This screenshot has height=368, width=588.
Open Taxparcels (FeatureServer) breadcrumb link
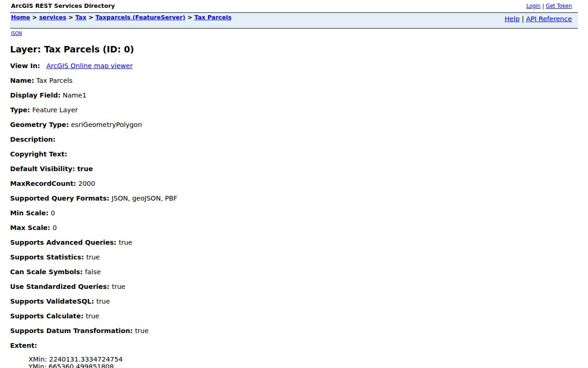point(140,17)
